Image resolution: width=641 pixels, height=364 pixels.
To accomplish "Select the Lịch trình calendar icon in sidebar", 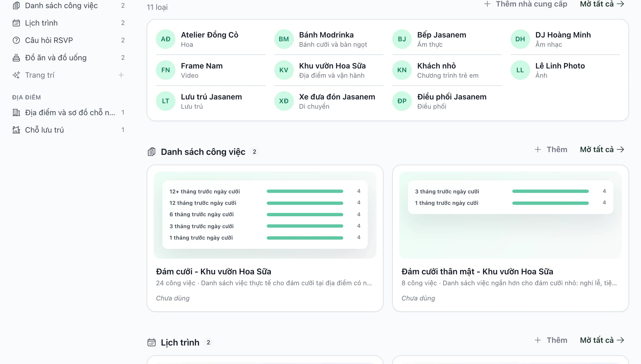I will 16,23.
